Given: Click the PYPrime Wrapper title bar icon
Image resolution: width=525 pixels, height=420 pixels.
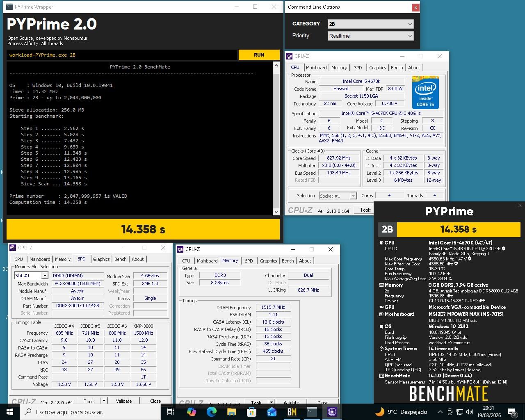Looking at the screenshot, I should point(9,7).
